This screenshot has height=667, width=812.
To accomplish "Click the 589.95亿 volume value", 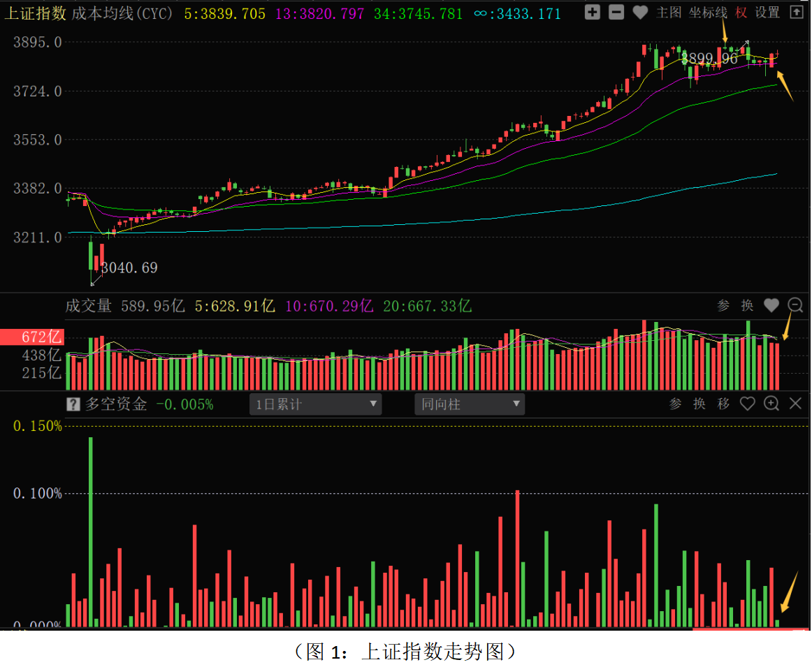I will pos(153,306).
